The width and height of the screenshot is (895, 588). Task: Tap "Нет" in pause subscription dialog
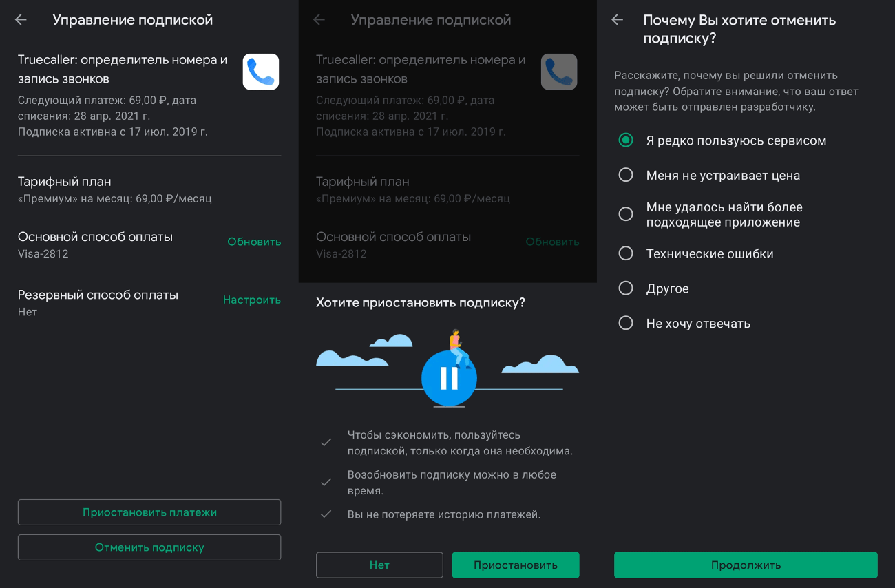[379, 565]
